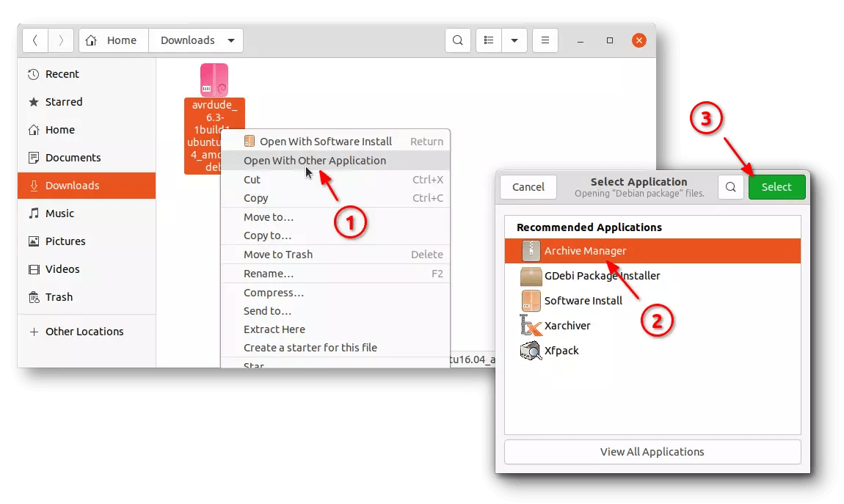The height and width of the screenshot is (504, 844).
Task: Select Copy from context menu
Action: click(x=335, y=198)
